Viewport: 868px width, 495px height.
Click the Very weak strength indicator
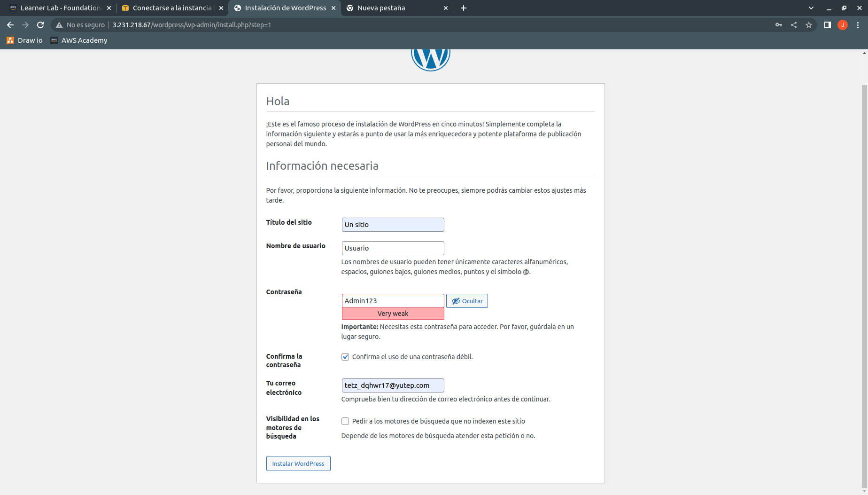pos(393,314)
